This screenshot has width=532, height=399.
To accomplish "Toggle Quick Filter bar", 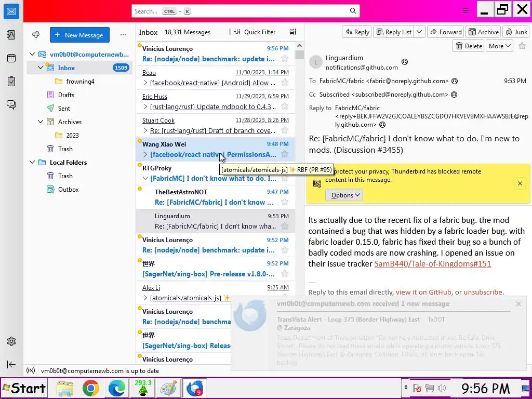I will (254, 32).
